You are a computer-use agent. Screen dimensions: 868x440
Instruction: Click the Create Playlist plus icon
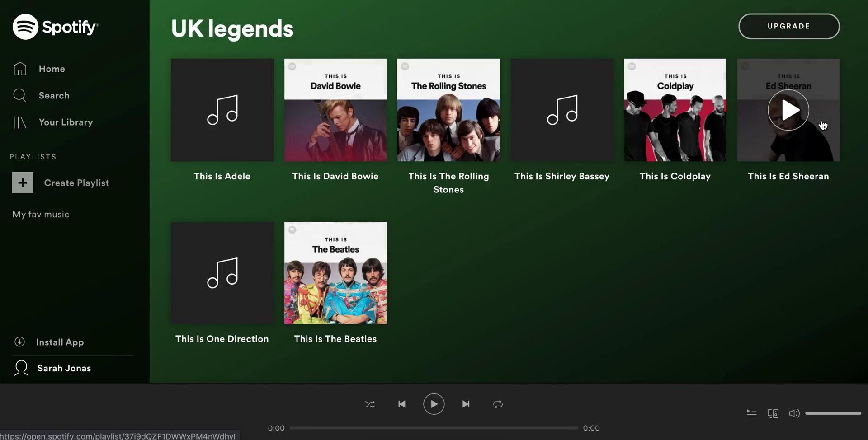[x=23, y=183]
